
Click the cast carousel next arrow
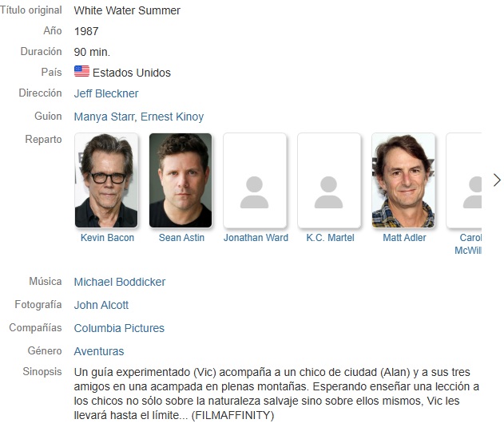[x=497, y=180]
